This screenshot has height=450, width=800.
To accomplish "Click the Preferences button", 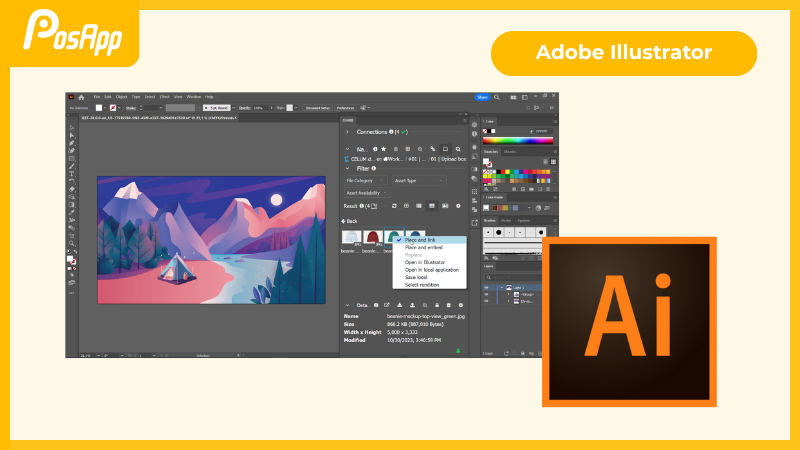I will [x=345, y=108].
